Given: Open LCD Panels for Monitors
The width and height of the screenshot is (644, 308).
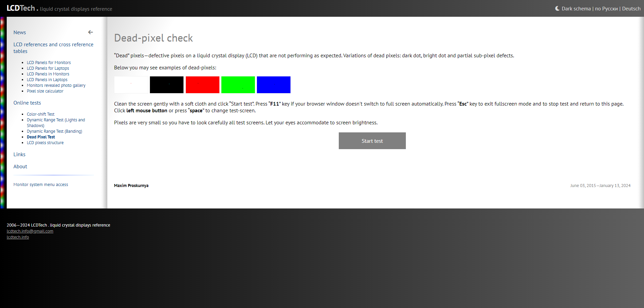Looking at the screenshot, I should pos(49,63).
